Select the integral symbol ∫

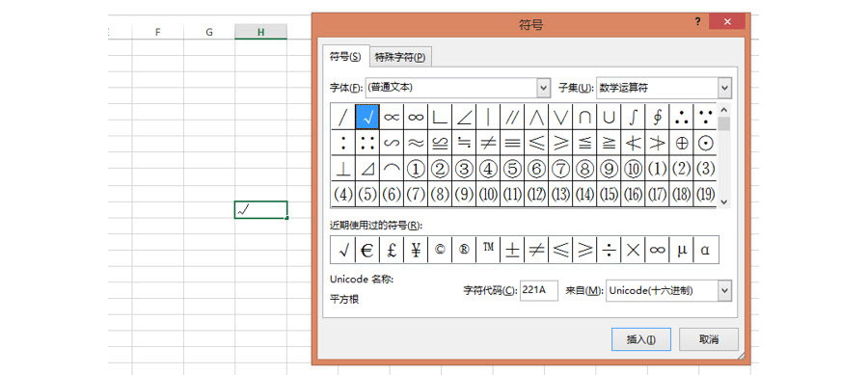click(x=633, y=117)
